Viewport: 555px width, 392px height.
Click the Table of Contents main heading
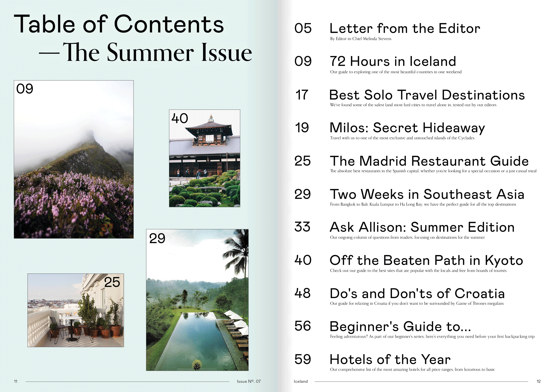[119, 24]
